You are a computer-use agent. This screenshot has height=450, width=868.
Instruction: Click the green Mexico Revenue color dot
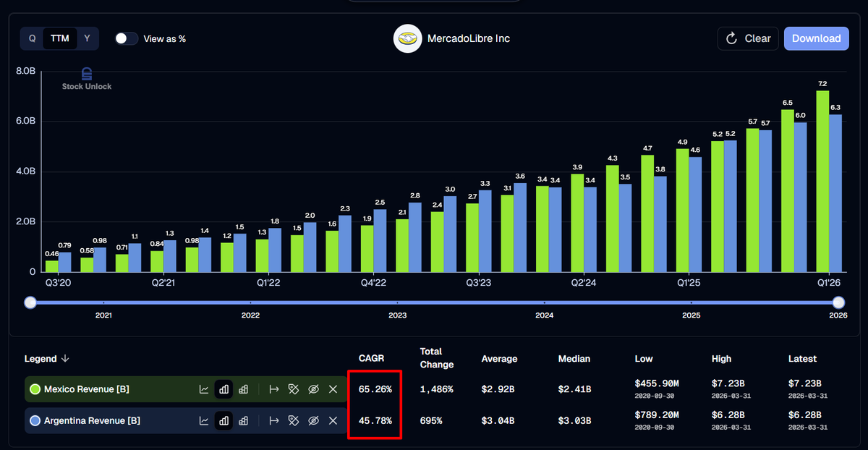(35, 389)
